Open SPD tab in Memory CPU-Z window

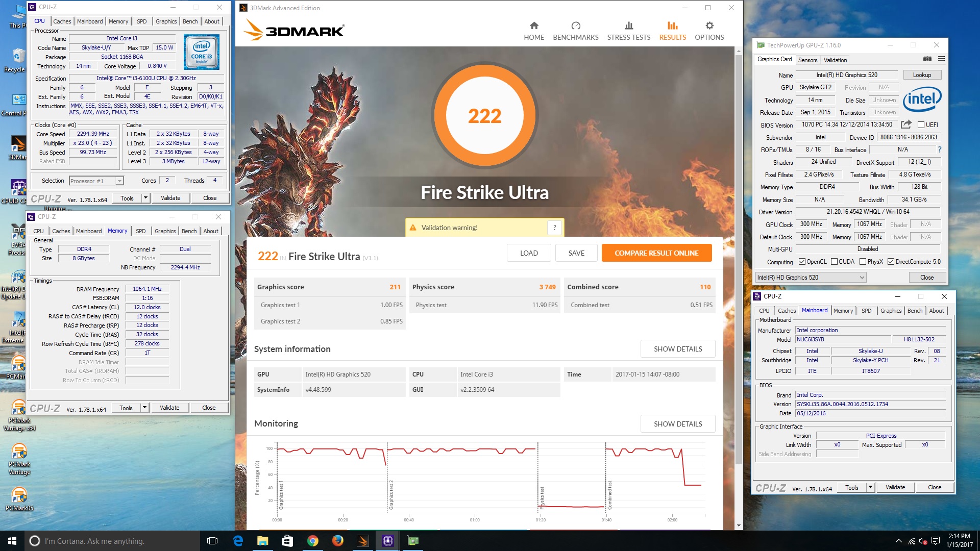point(141,231)
